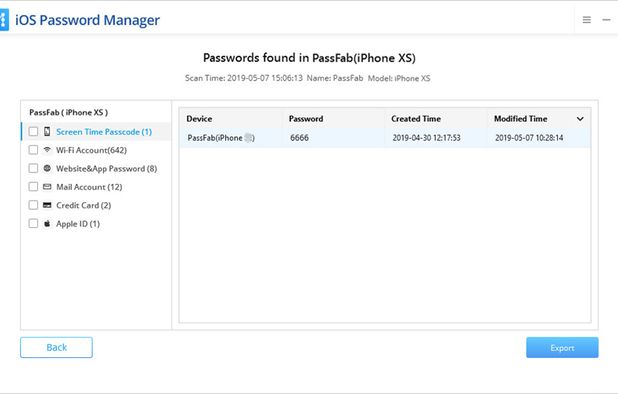The height and width of the screenshot is (394, 618).
Task: Click the Apple logo icon beside Apple ID
Action: (47, 223)
